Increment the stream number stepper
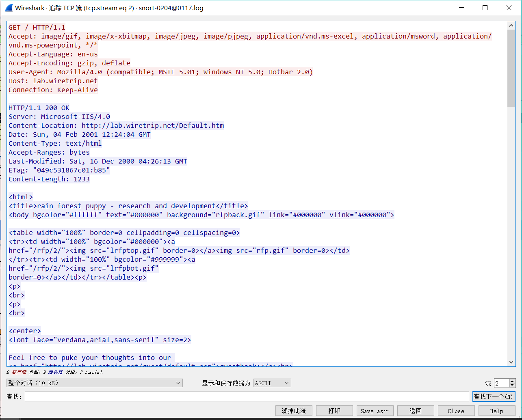 [512, 381]
